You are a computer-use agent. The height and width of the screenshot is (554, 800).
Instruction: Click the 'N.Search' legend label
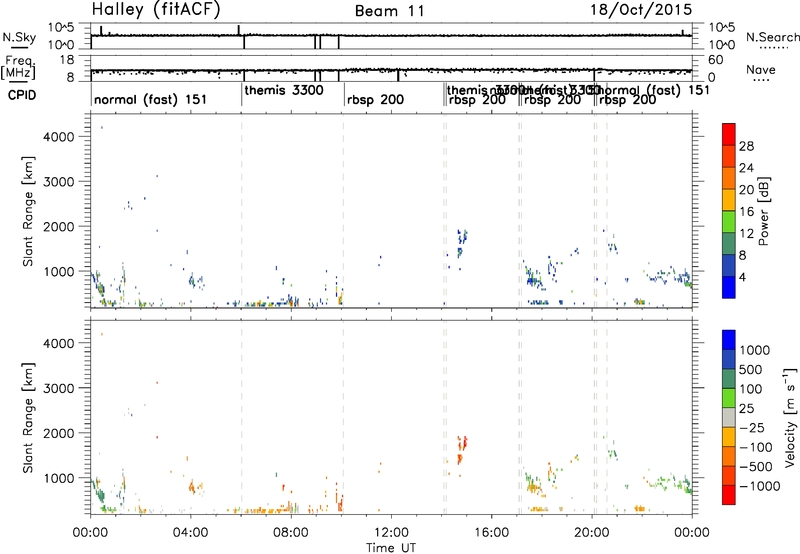coord(772,37)
